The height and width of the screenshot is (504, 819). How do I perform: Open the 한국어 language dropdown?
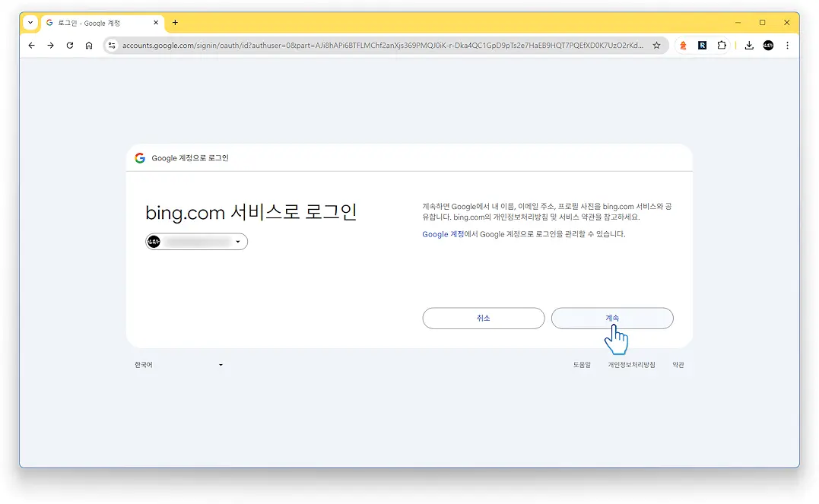click(x=179, y=364)
